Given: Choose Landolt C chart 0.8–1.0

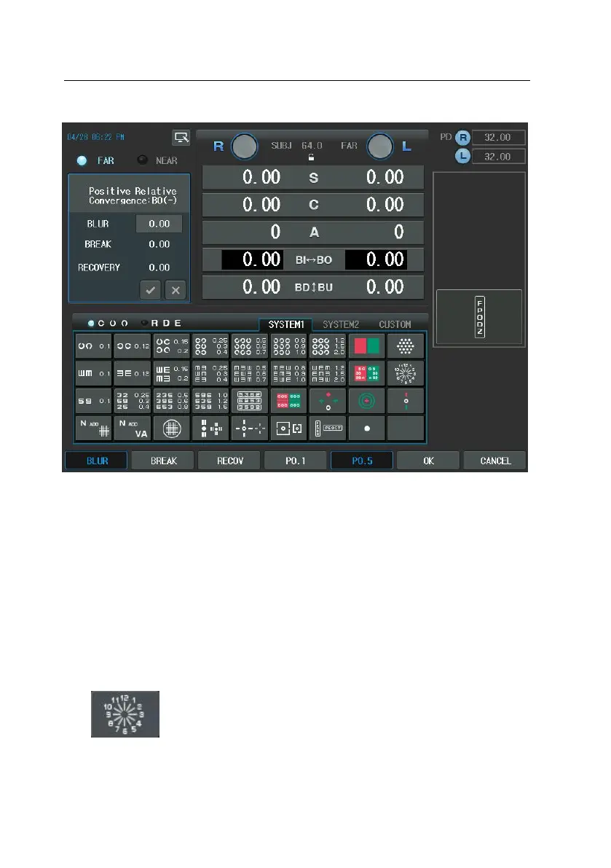Looking at the screenshot, I should pos(288,346).
